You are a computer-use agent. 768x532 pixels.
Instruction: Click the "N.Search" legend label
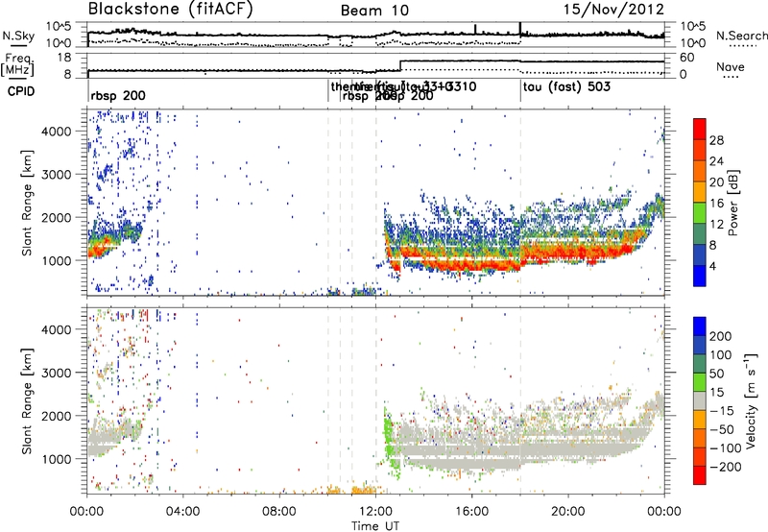click(x=741, y=36)
